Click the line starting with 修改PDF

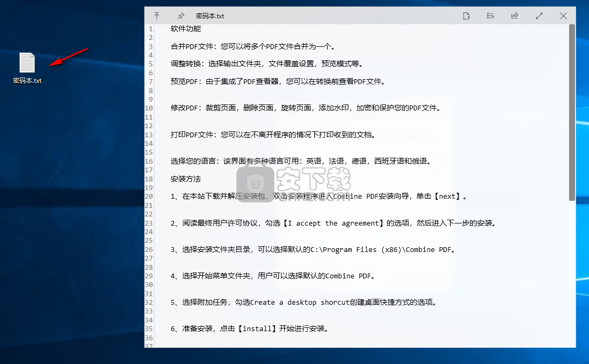(306, 108)
